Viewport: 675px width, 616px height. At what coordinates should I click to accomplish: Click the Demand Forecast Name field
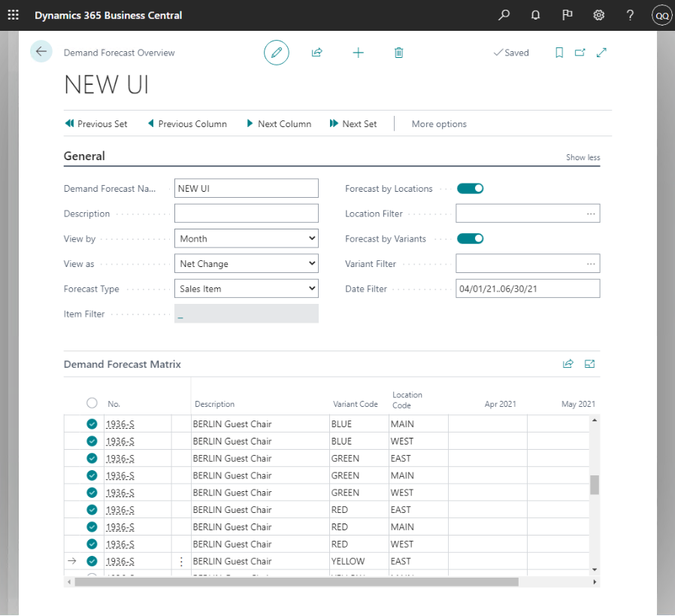(x=247, y=189)
